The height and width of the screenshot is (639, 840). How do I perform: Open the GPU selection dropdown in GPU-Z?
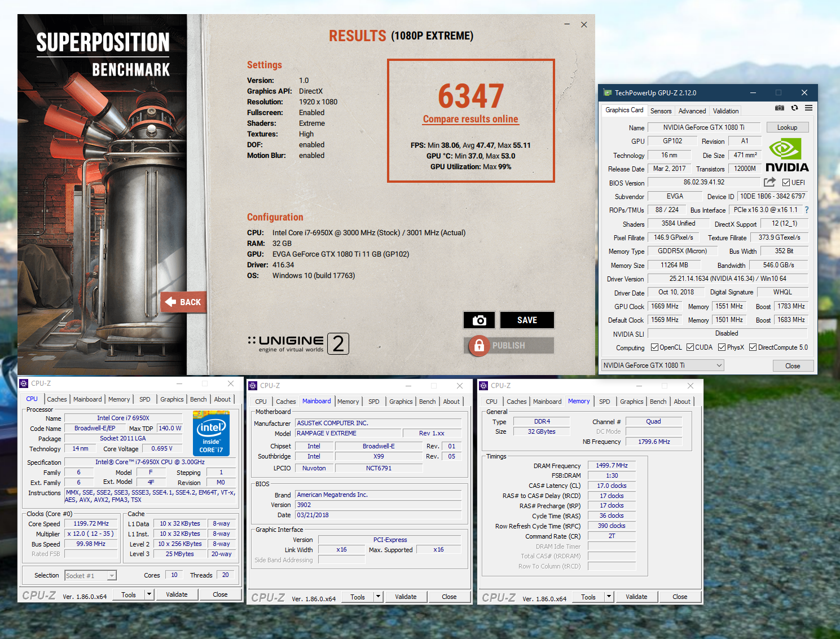[x=662, y=365]
